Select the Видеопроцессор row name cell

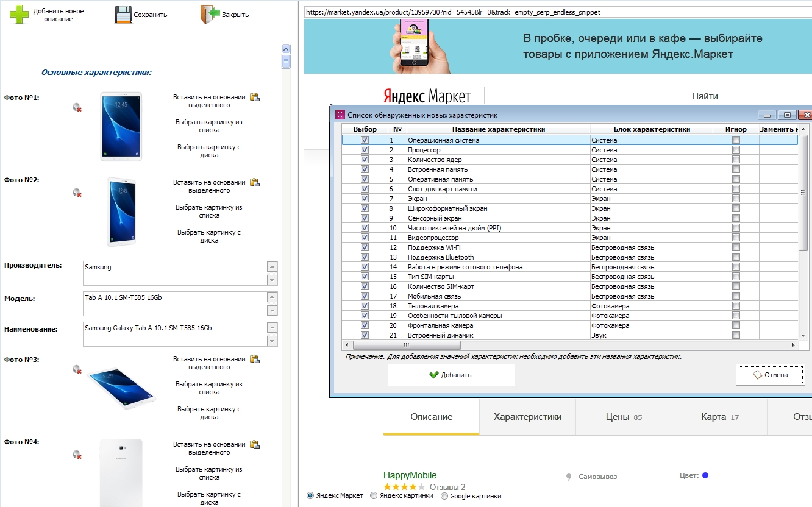[x=499, y=238]
